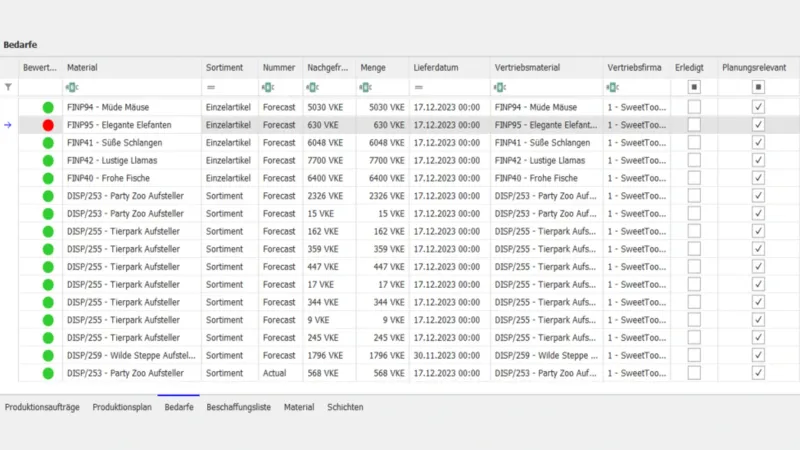Open the filter operator icon under Vertriebsfirma column
This screenshot has width=800, height=450.
pos(613,87)
